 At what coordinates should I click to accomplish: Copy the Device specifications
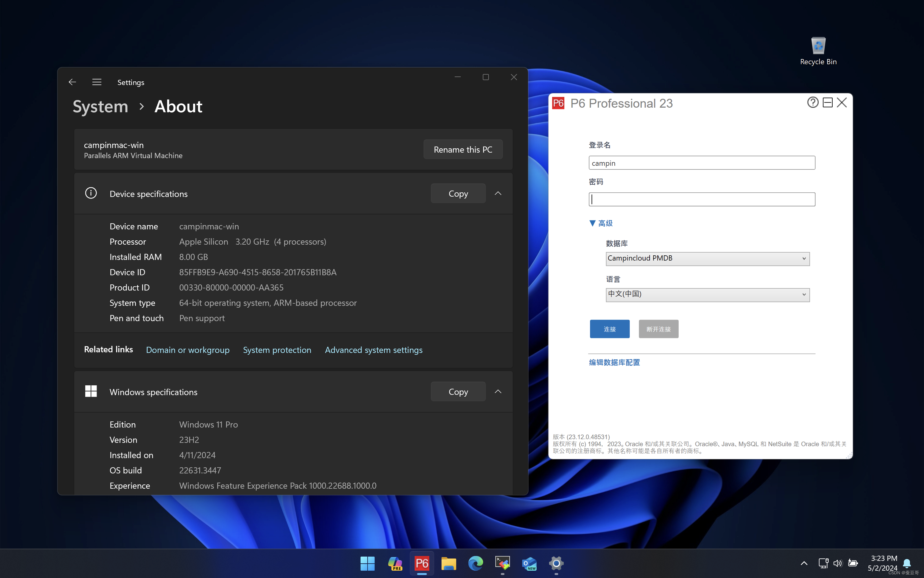click(x=458, y=193)
